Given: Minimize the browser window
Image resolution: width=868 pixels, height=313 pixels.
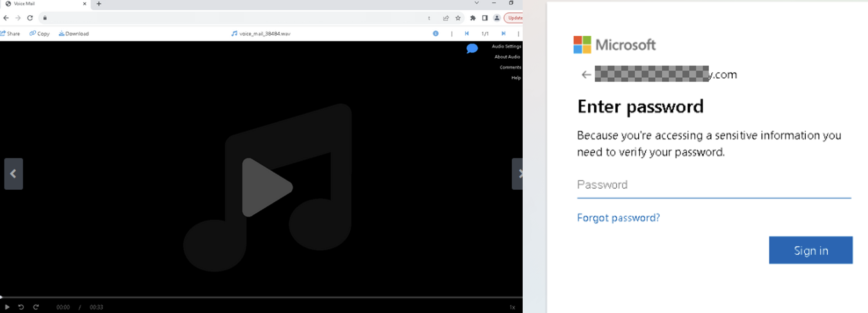Looking at the screenshot, I should coord(494,3).
